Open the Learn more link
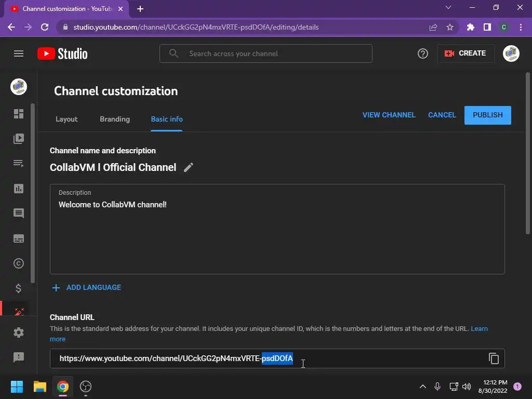The width and height of the screenshot is (532, 399). pyautogui.click(x=479, y=328)
